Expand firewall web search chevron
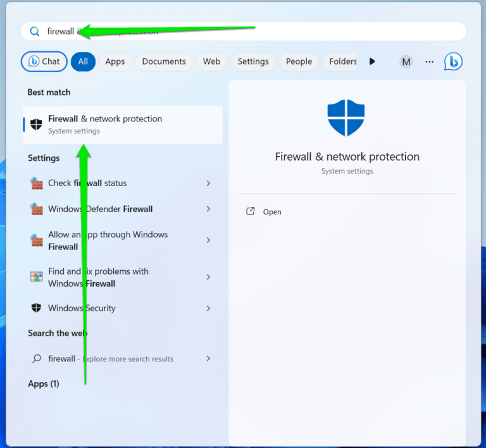Image resolution: width=486 pixels, height=448 pixels. tap(208, 358)
